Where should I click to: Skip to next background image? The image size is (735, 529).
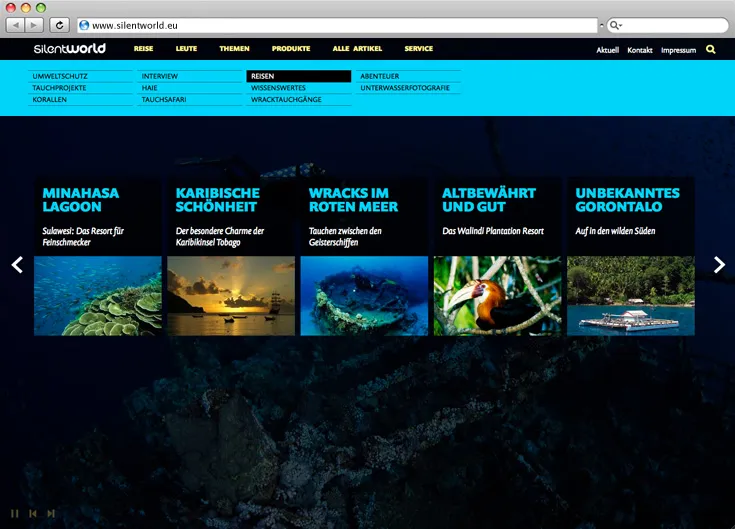[51, 514]
